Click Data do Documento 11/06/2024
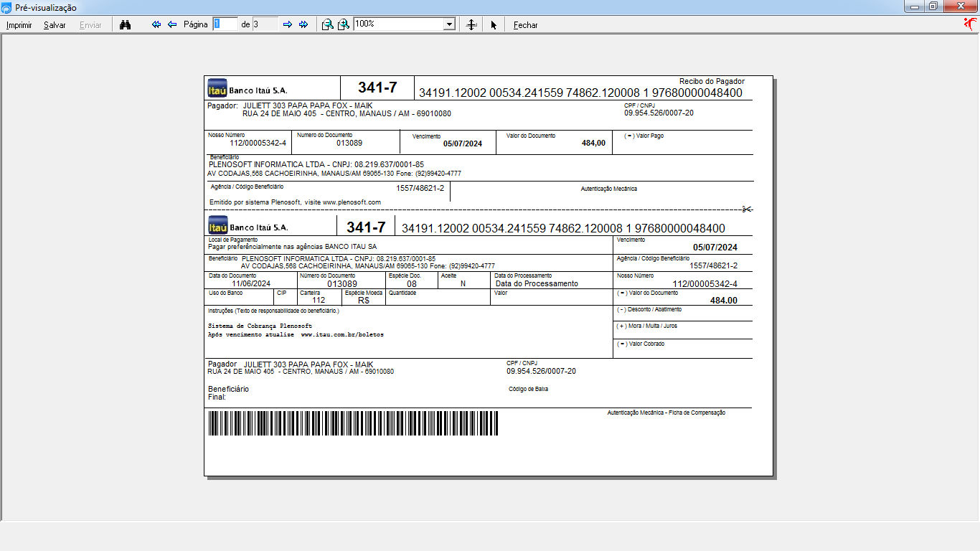This screenshot has width=980, height=551. tap(251, 283)
